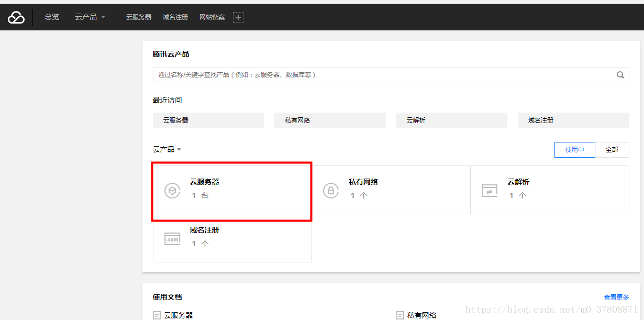
Task: Open 域名注册 in the top navigation
Action: [x=175, y=17]
